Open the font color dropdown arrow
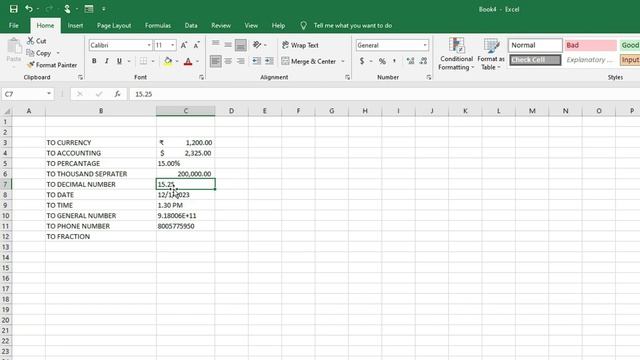Screen dimensions: 640x360 click(x=198, y=61)
